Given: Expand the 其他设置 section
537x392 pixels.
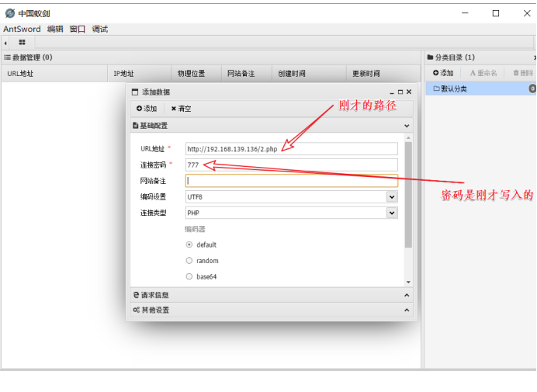Looking at the screenshot, I should pyautogui.click(x=272, y=310).
